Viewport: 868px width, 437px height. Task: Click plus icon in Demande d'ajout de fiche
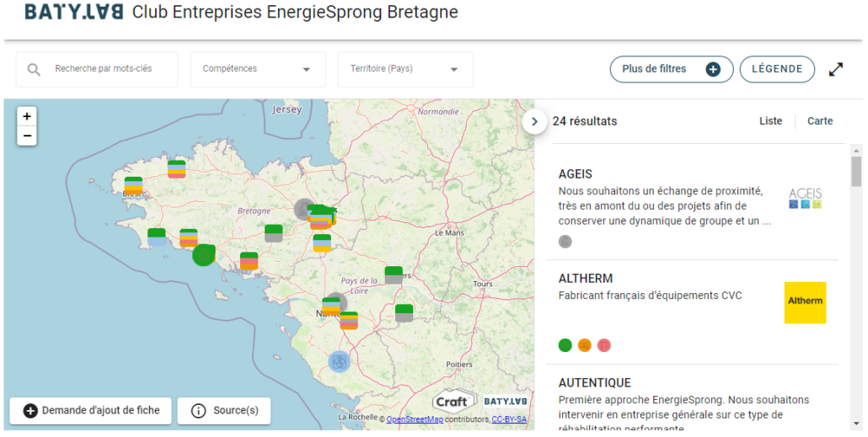[30, 411]
